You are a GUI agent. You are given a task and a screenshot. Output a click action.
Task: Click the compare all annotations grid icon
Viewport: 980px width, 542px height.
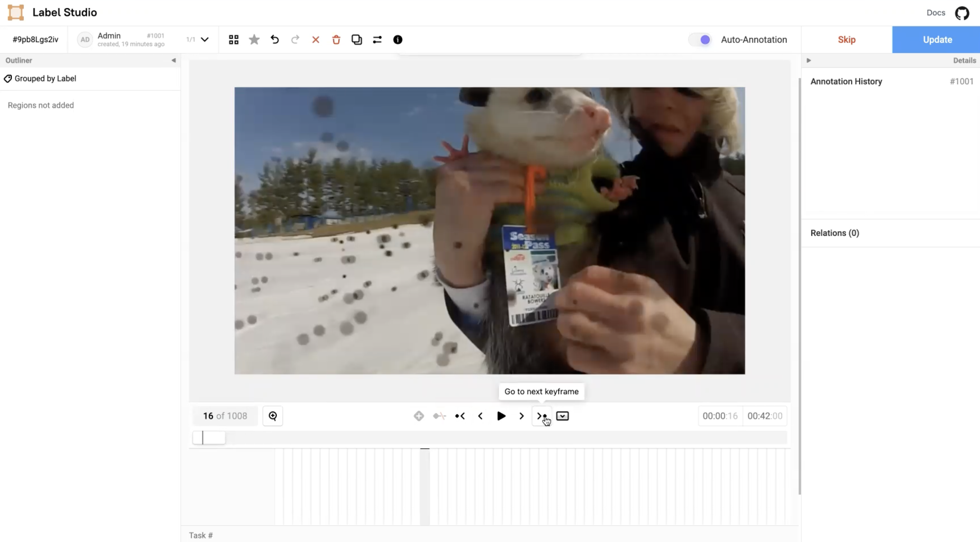[x=234, y=40]
